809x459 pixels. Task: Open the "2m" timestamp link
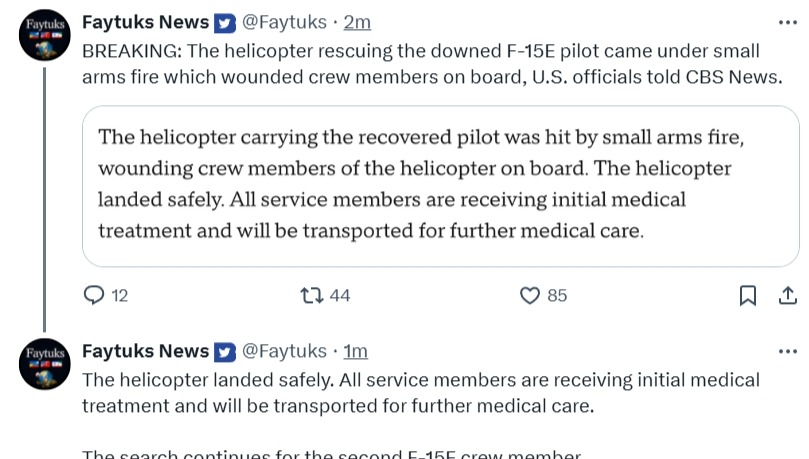(x=358, y=22)
